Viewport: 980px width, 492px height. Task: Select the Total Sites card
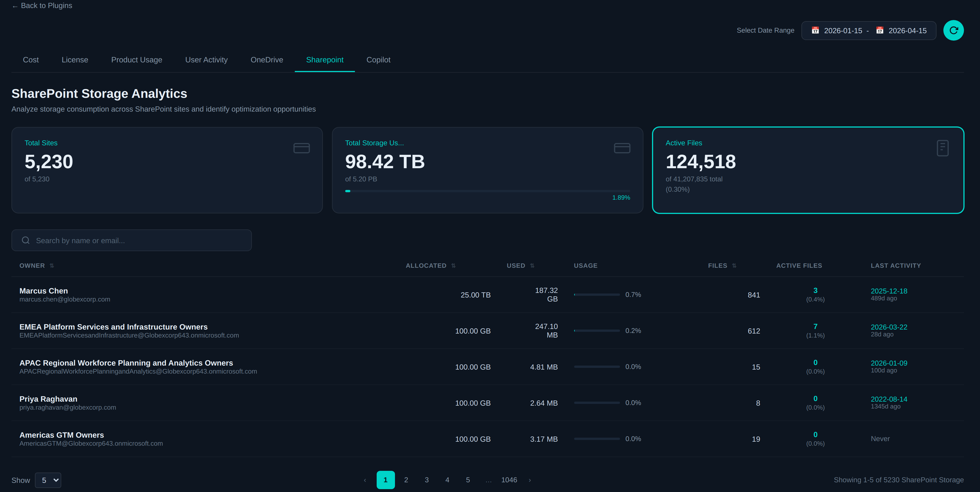point(167,170)
